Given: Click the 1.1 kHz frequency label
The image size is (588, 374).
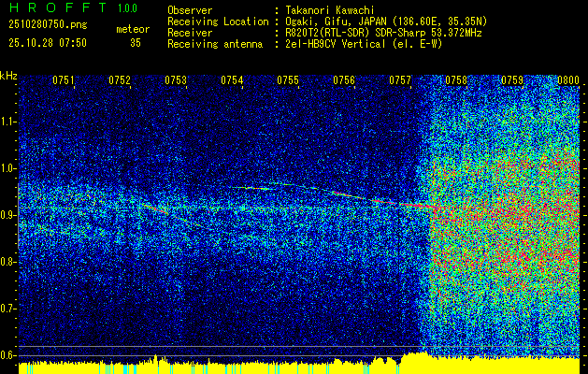Looking at the screenshot, I should pyautogui.click(x=7, y=122).
